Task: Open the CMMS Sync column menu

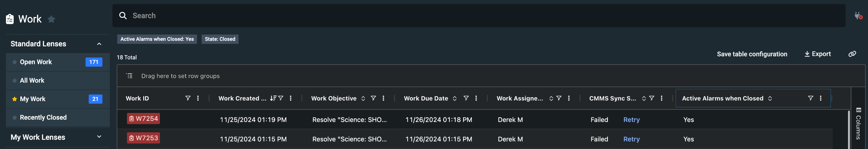Action: [661, 98]
